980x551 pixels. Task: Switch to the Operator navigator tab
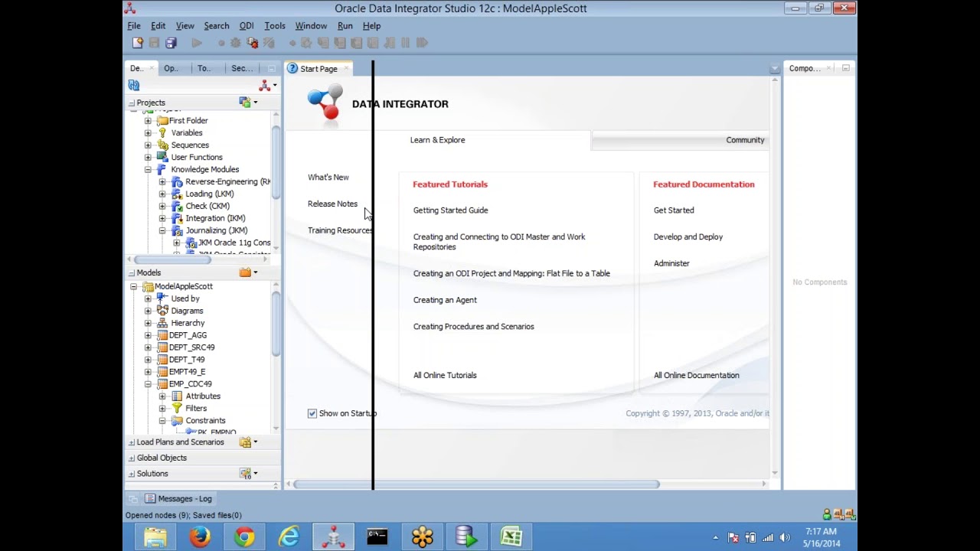coord(171,69)
